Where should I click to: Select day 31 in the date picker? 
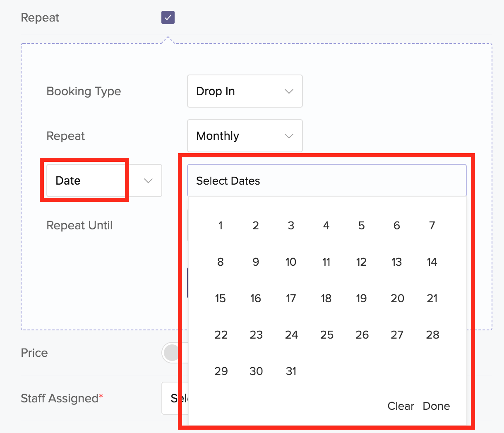(x=291, y=371)
